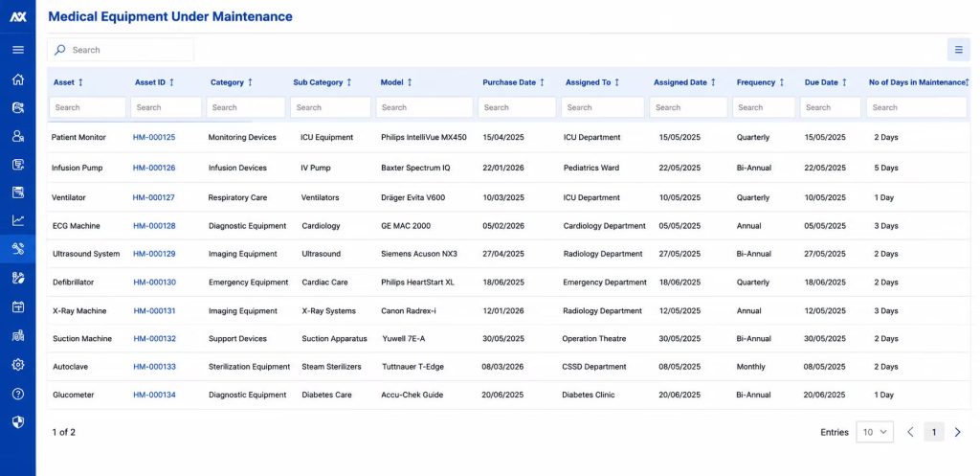Open asset link HM-000131
The width and height of the screenshot is (980, 476).
click(x=154, y=311)
